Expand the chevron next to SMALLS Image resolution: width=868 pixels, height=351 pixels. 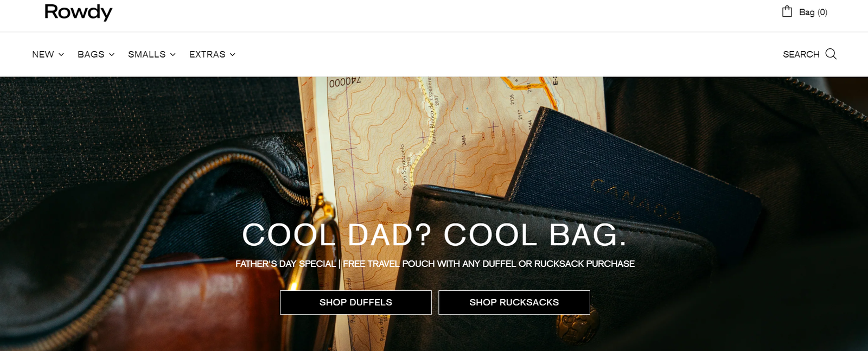coord(173,54)
